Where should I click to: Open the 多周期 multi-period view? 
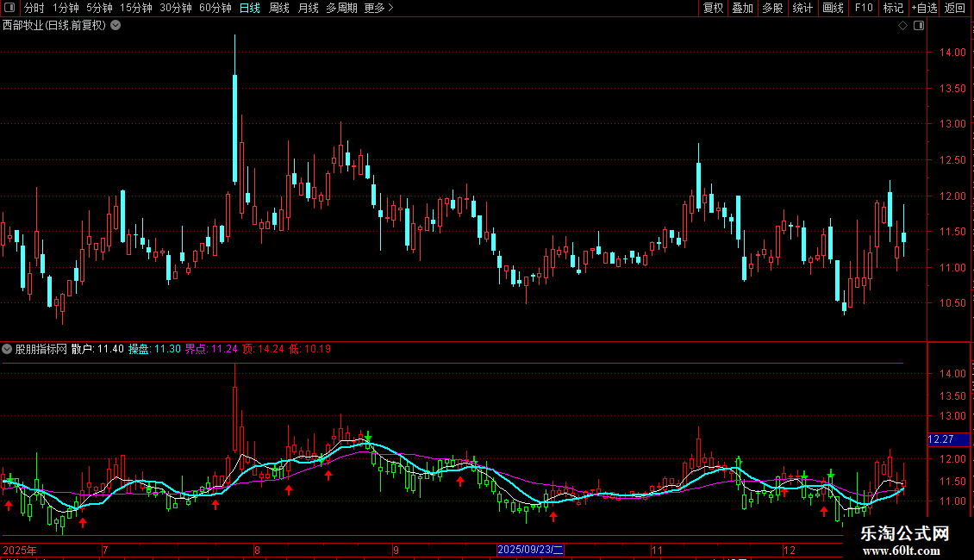[341, 8]
